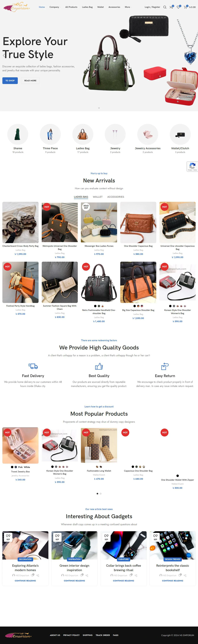
Task: Switch to second page dot of popular products
Action: (x=101, y=493)
